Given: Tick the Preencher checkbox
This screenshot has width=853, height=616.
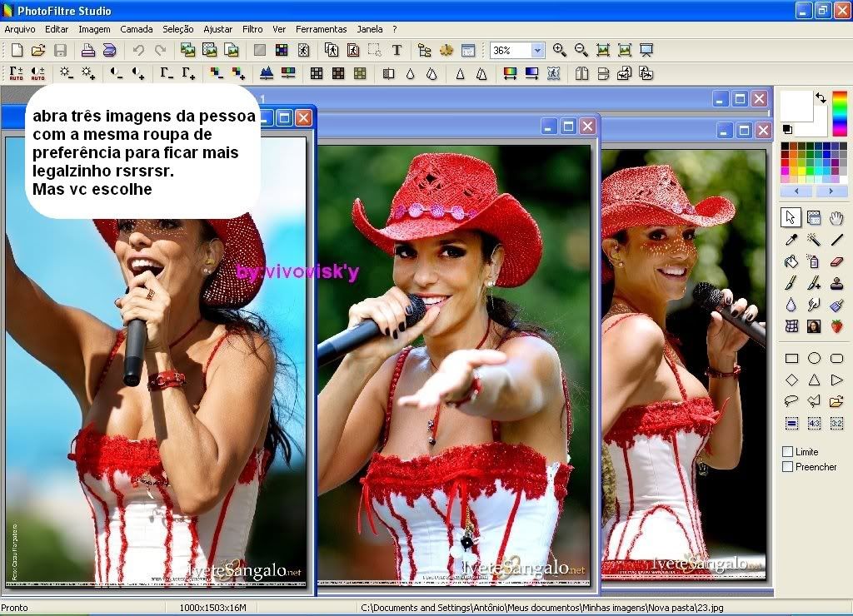Looking at the screenshot, I should click(788, 466).
